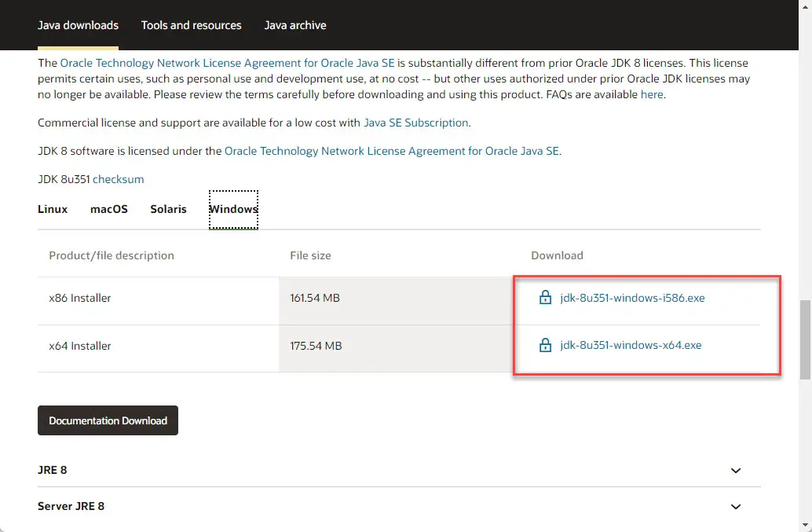Click the lock icon beside jdk-8u351-windows-x64.exe

coord(545,345)
